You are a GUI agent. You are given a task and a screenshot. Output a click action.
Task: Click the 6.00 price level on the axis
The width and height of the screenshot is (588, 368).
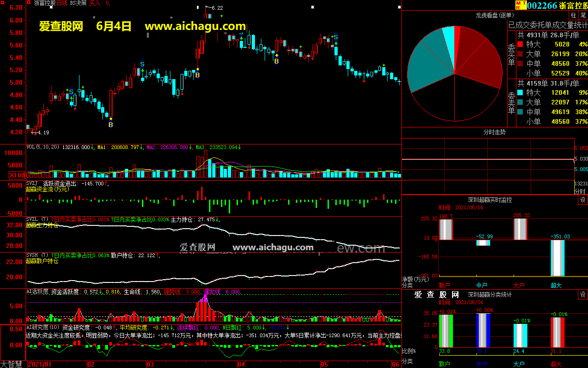[17, 20]
